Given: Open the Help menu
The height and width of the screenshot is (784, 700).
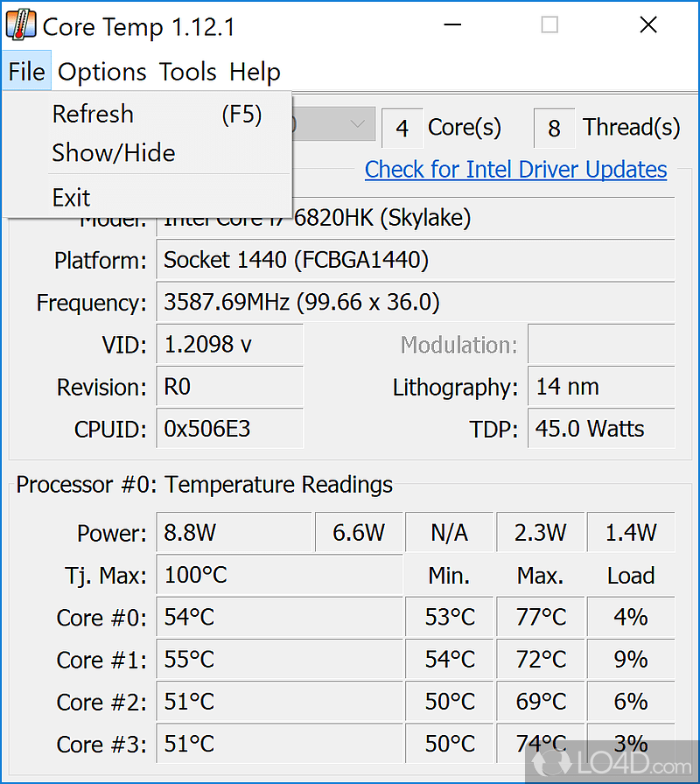Looking at the screenshot, I should pos(255,72).
